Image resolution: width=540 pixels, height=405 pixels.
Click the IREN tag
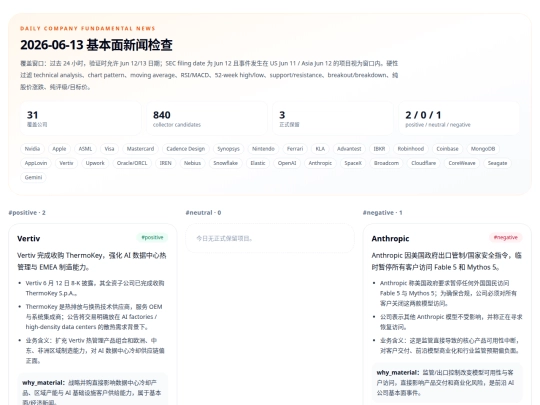tap(166, 163)
